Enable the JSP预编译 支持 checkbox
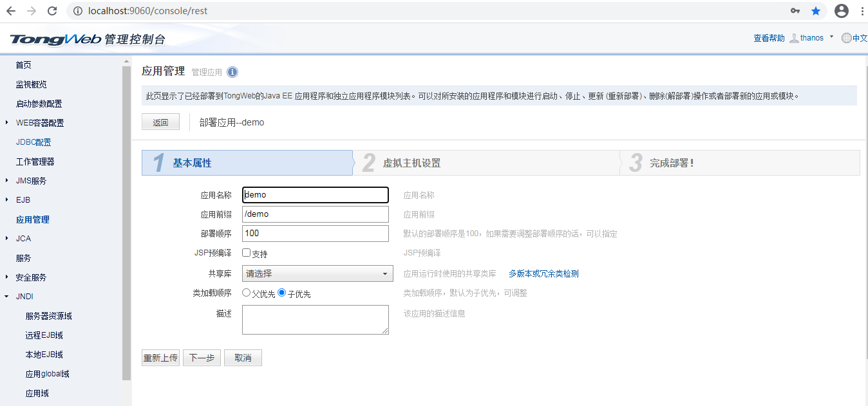This screenshot has height=406, width=868. point(246,253)
